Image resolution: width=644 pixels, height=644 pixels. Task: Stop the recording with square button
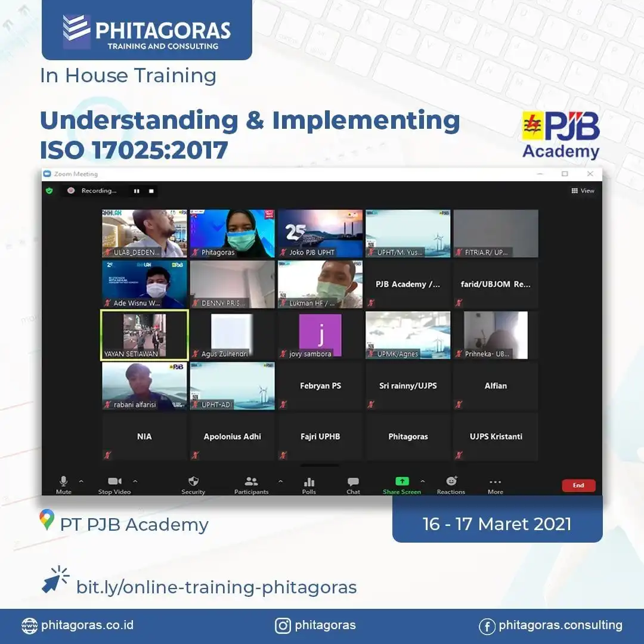151,191
